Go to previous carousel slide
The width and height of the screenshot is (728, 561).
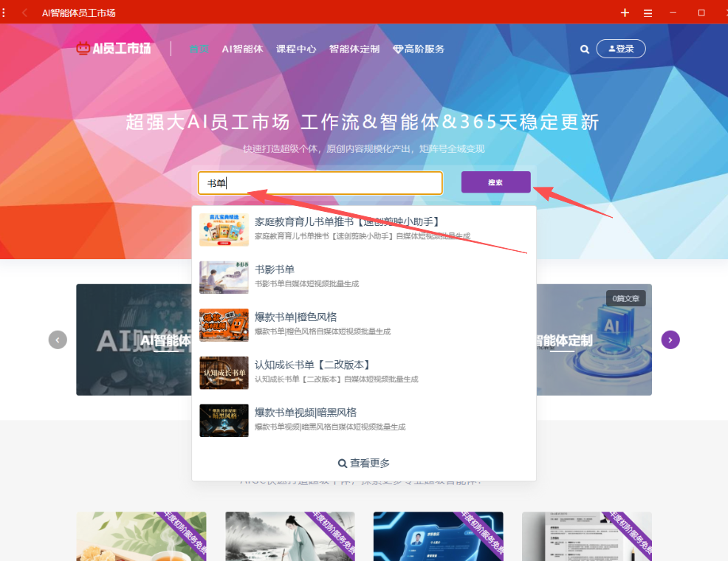[x=58, y=340]
